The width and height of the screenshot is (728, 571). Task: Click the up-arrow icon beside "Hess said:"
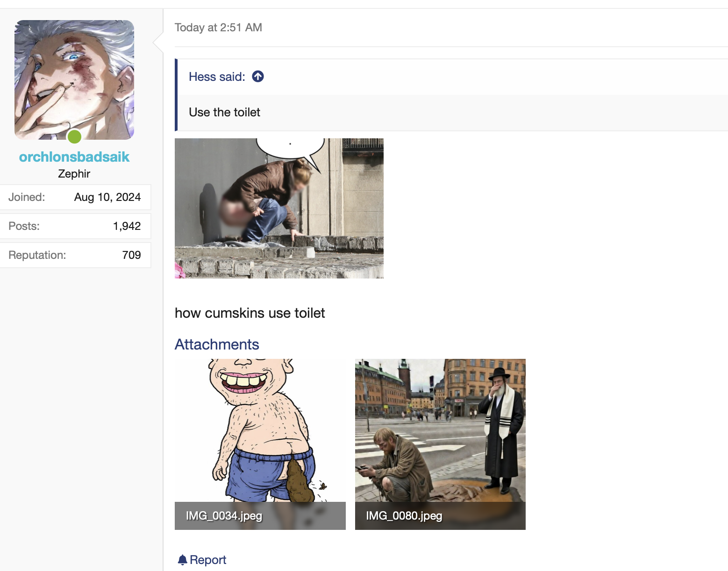tap(258, 76)
